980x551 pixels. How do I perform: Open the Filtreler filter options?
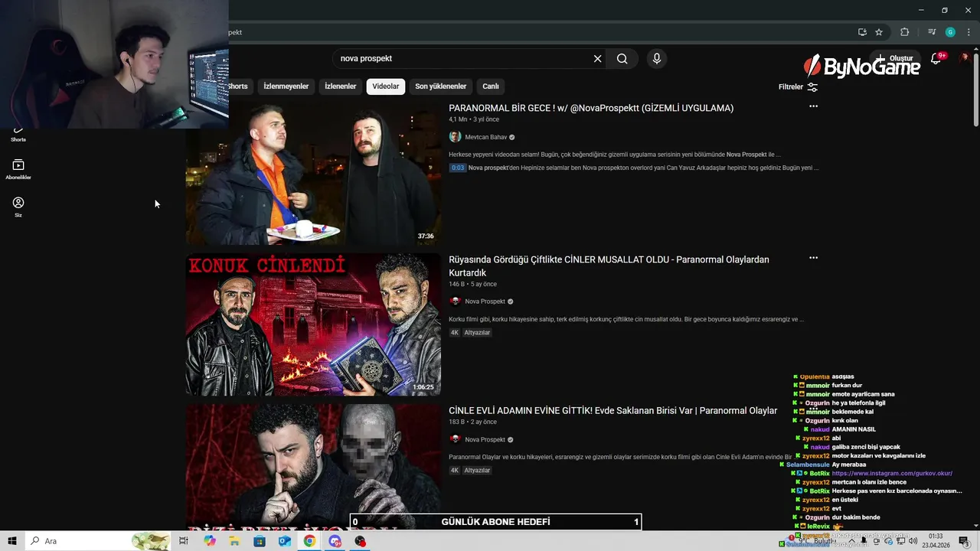pyautogui.click(x=799, y=87)
